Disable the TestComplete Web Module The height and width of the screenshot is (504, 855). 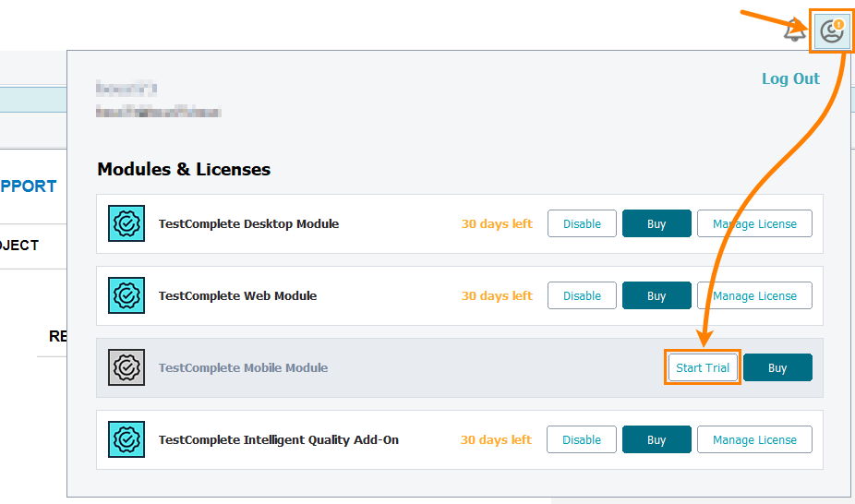(x=582, y=296)
